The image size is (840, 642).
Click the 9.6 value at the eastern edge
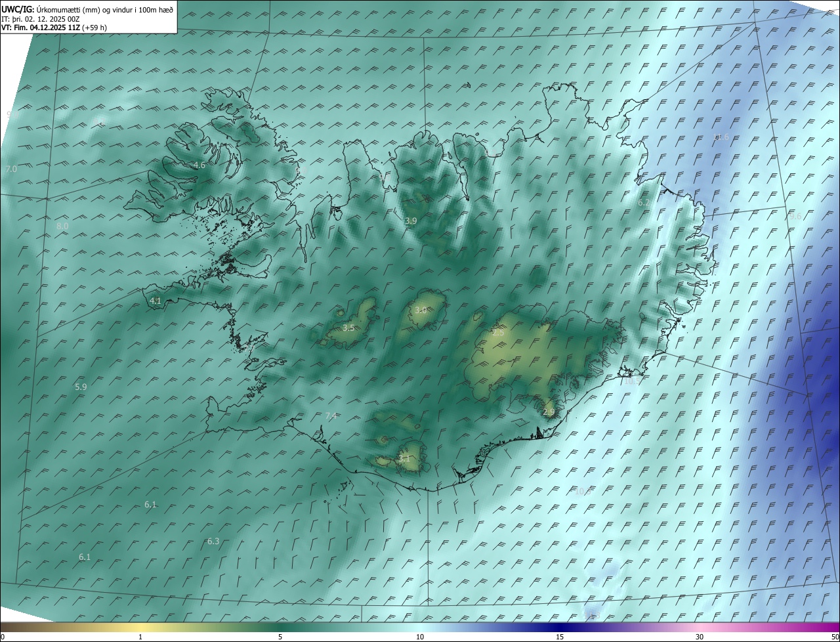[x=795, y=217]
